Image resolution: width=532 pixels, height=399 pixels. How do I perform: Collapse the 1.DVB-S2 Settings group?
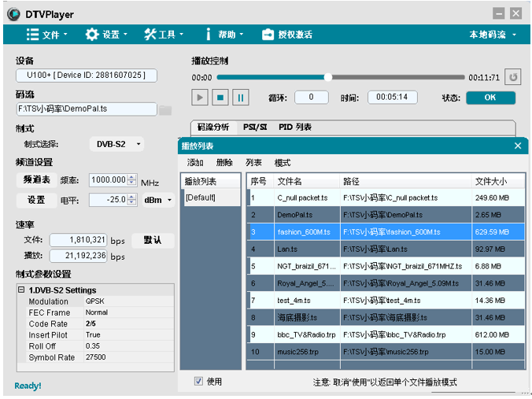coord(21,290)
